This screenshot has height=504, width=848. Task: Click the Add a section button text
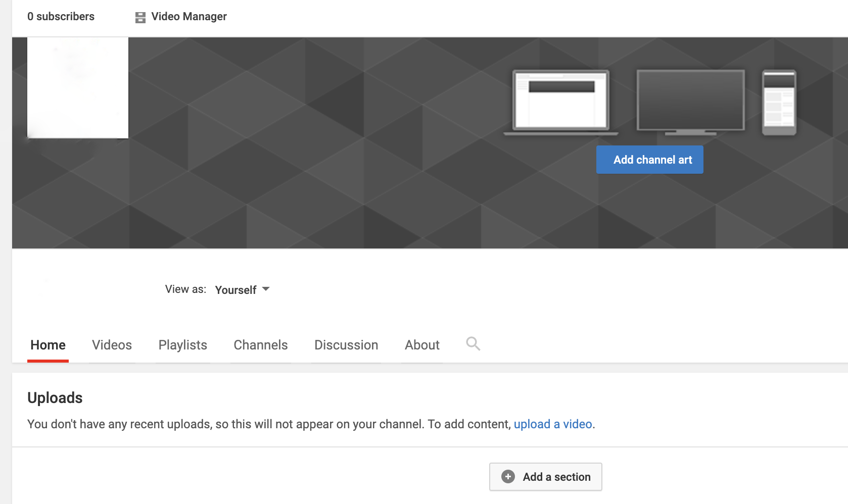pyautogui.click(x=556, y=477)
